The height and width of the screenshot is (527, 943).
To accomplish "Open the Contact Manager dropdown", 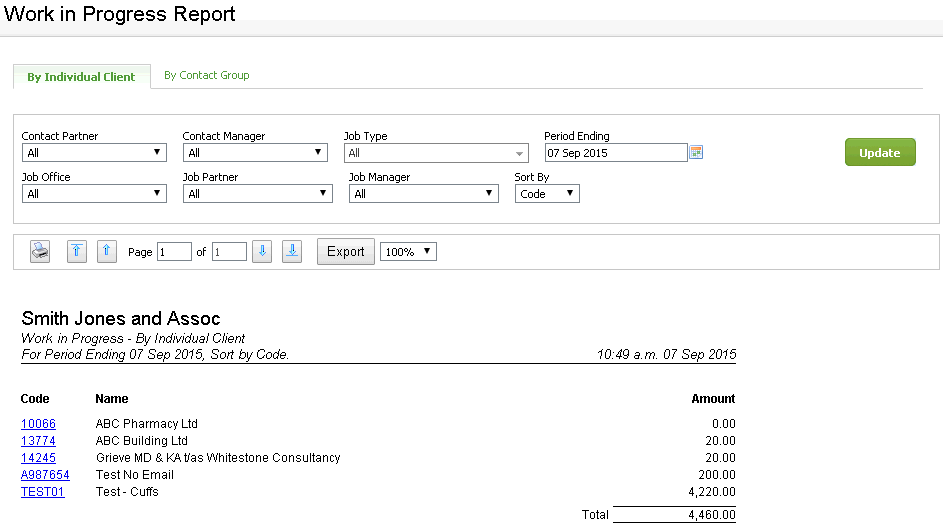I will click(x=255, y=153).
